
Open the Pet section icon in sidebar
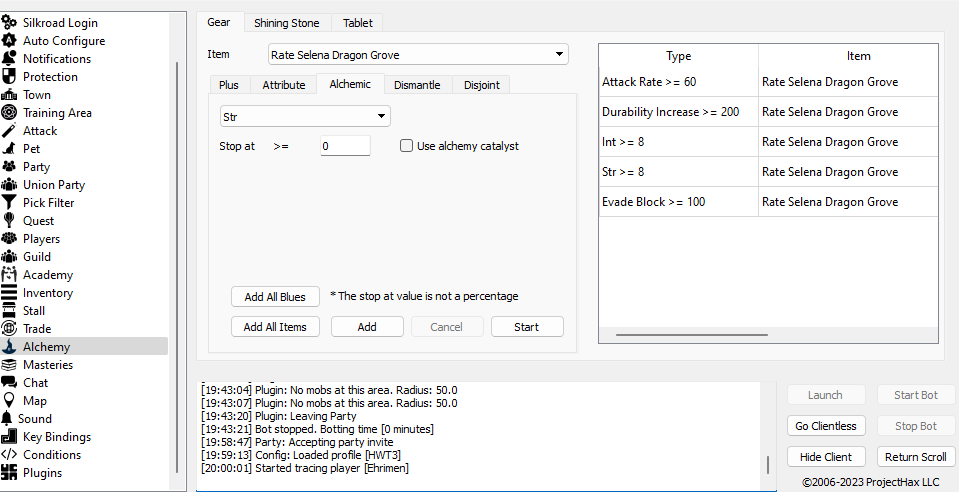(x=9, y=149)
